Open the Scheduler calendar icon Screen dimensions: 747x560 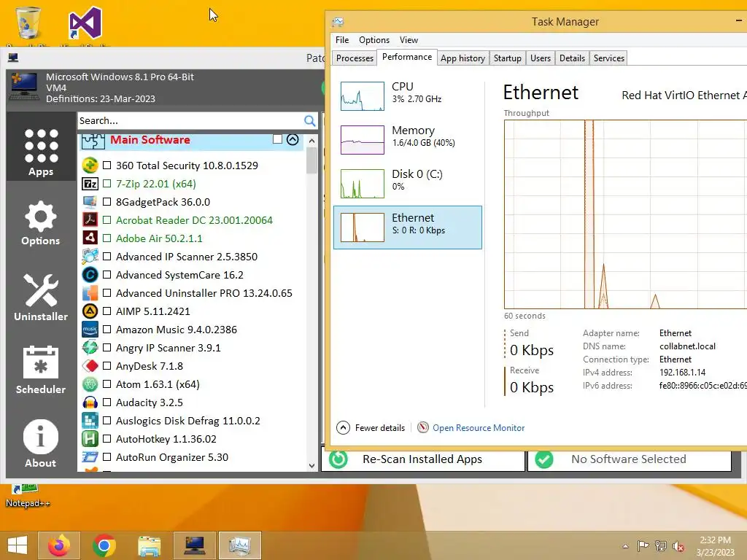(41, 370)
